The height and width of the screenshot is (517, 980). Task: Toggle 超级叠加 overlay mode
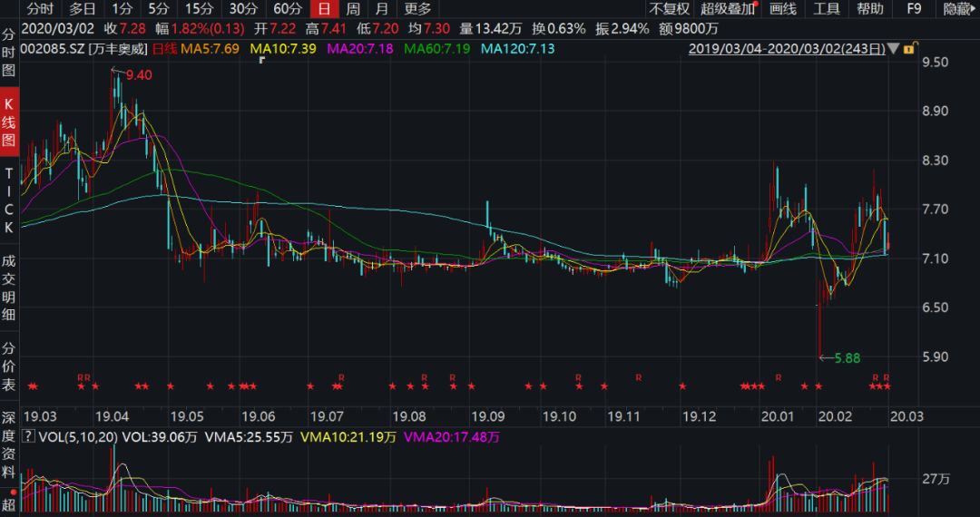point(727,9)
